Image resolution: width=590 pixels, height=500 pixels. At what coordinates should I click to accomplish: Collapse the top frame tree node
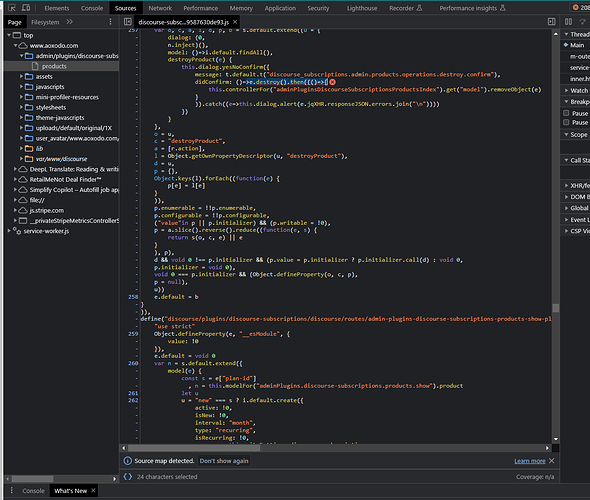tap(9, 35)
